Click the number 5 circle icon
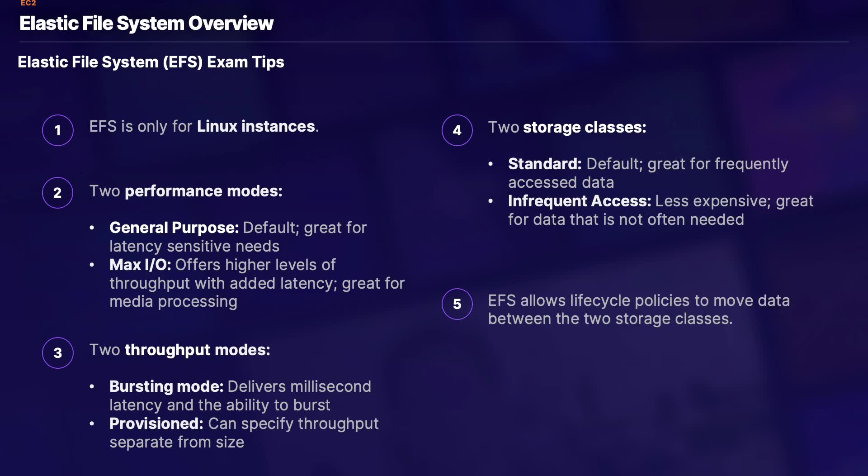This screenshot has width=868, height=476. 457,304
